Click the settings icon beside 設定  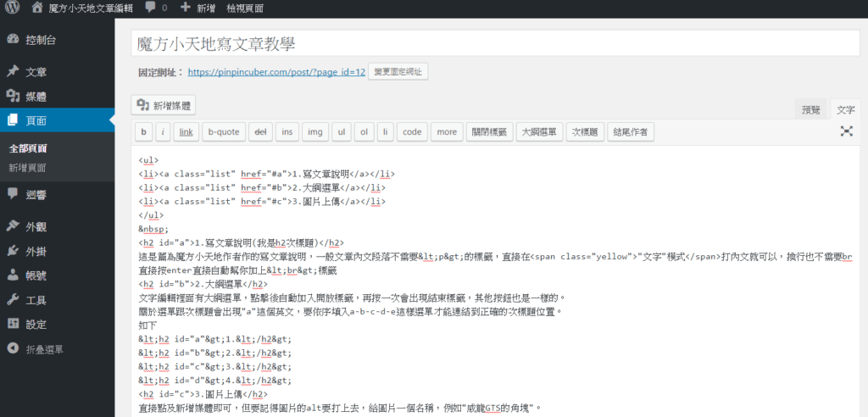point(13,324)
